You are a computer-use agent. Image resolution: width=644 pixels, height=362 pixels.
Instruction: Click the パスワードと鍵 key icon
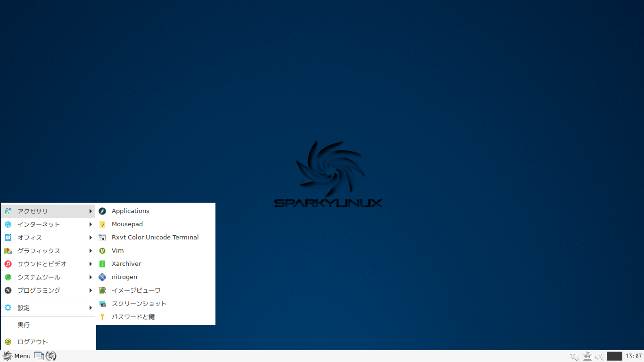102,317
